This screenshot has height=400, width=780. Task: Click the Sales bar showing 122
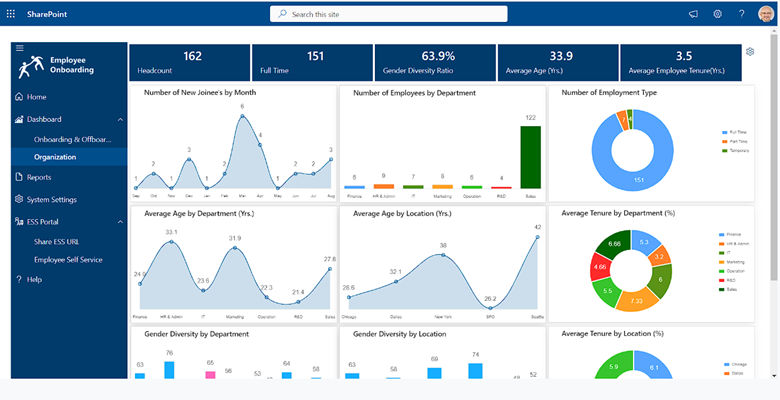(x=531, y=157)
